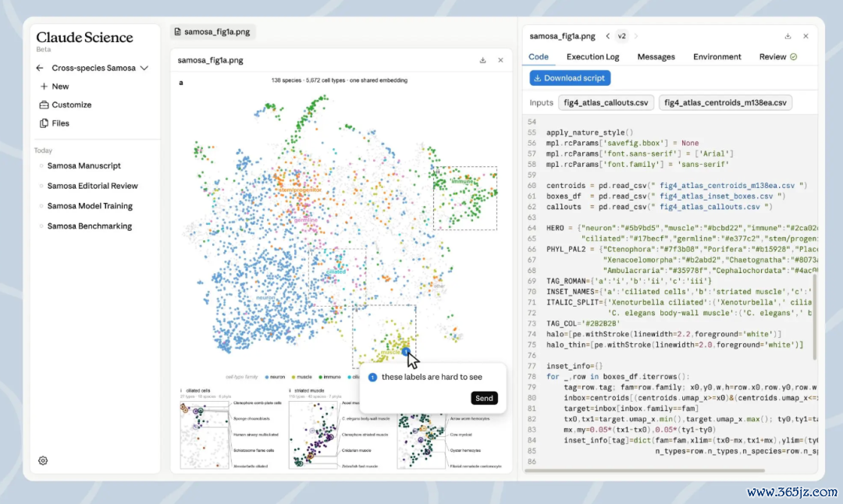Click the muscle legend color dot
Viewport: 843px width, 504px height.
click(x=293, y=377)
